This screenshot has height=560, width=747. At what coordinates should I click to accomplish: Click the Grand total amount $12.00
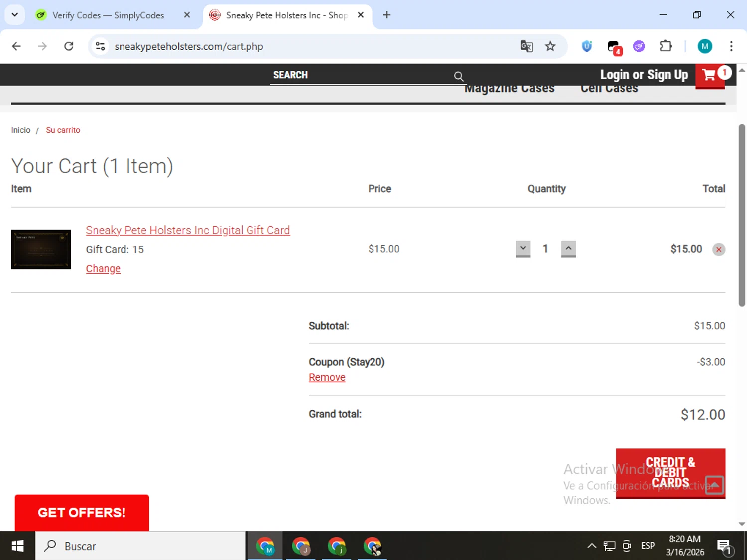point(703,415)
